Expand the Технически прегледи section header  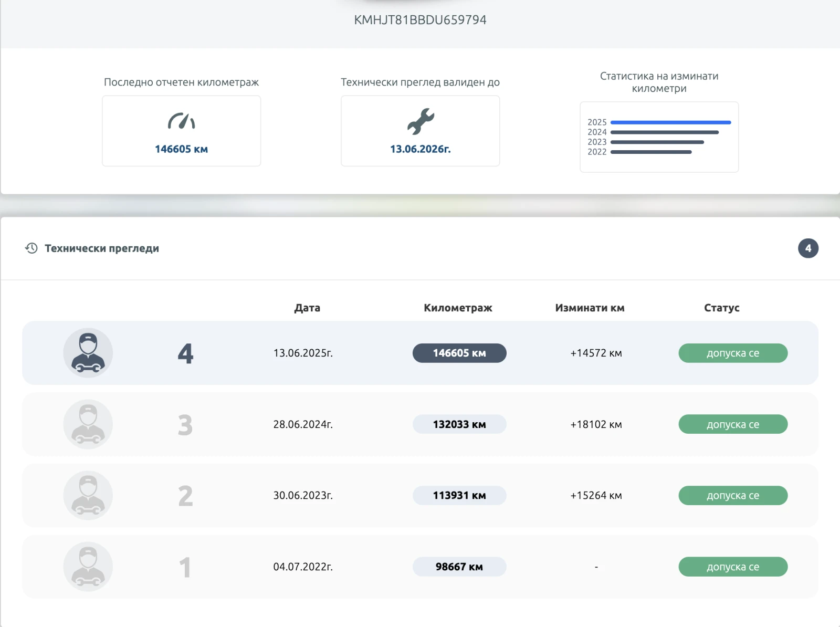pyautogui.click(x=102, y=248)
